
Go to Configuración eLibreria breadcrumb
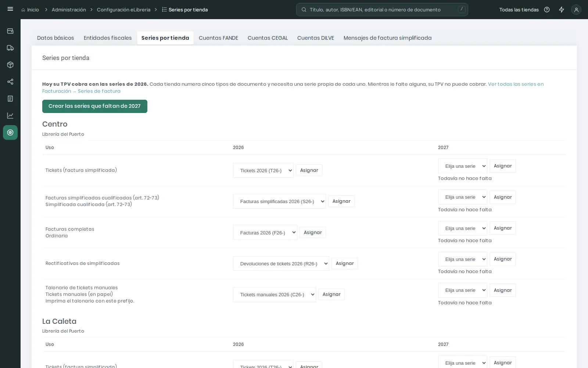tap(123, 10)
